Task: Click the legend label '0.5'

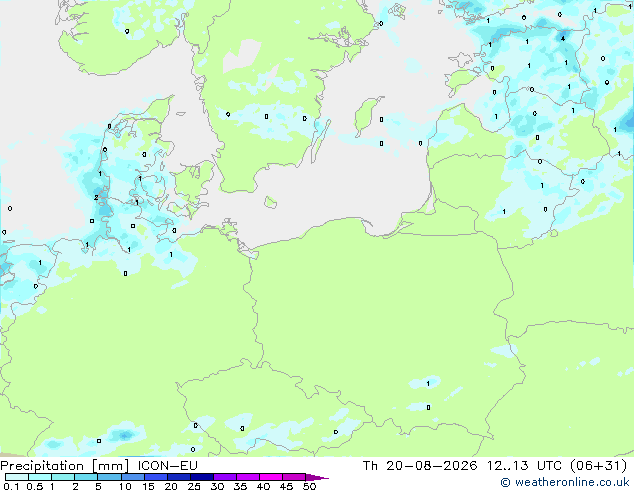Action: click(35, 486)
